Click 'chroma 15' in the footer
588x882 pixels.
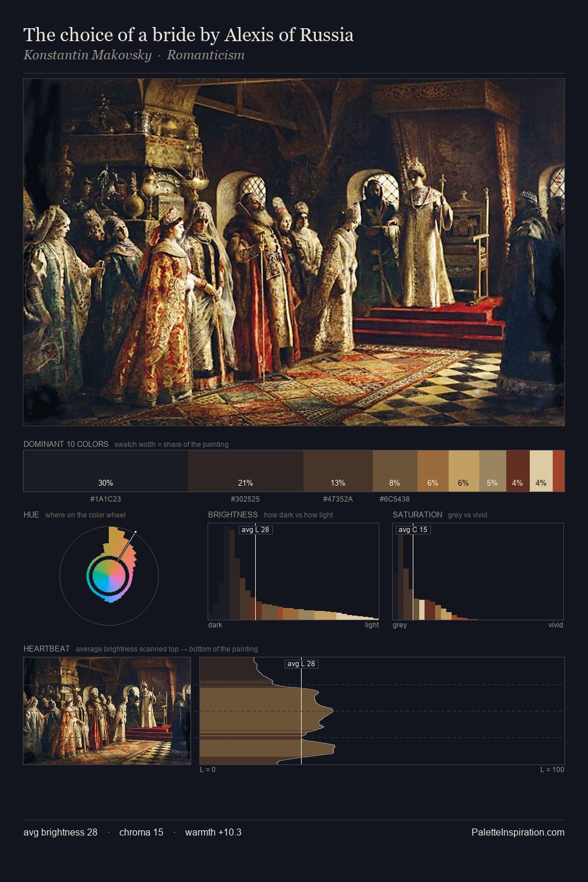[x=141, y=832]
